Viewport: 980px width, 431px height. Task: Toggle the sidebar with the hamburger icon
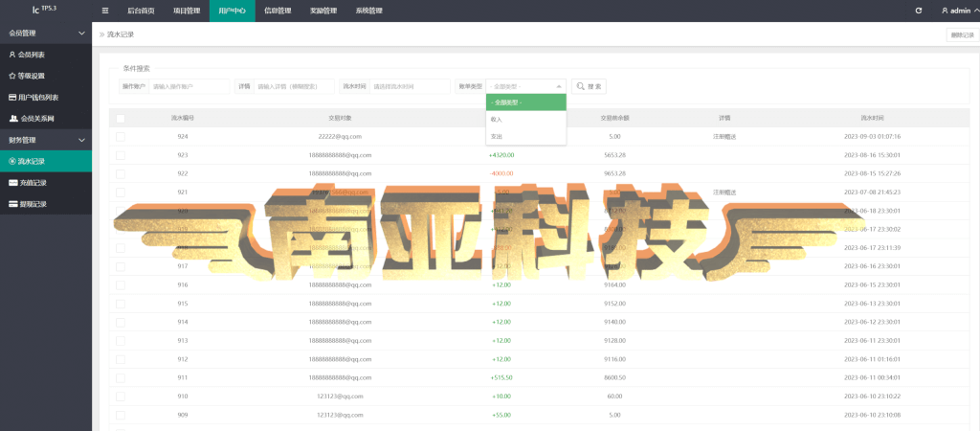[x=105, y=11]
